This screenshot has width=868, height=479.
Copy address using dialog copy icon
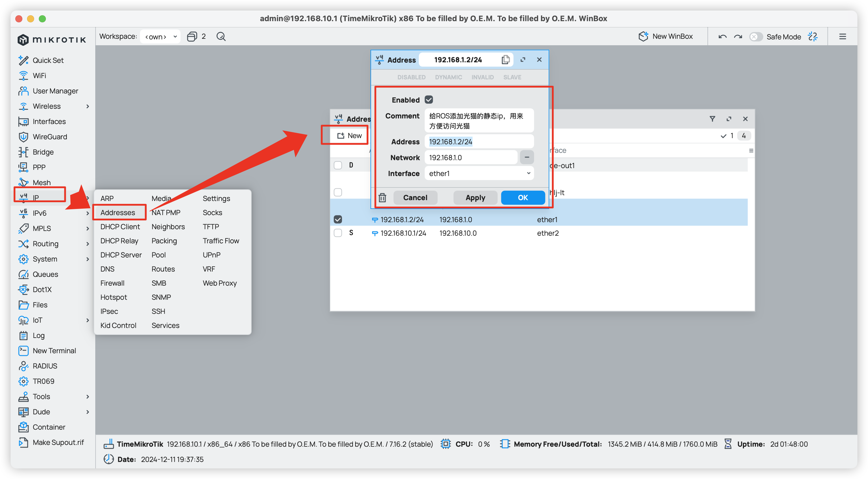[x=505, y=60]
